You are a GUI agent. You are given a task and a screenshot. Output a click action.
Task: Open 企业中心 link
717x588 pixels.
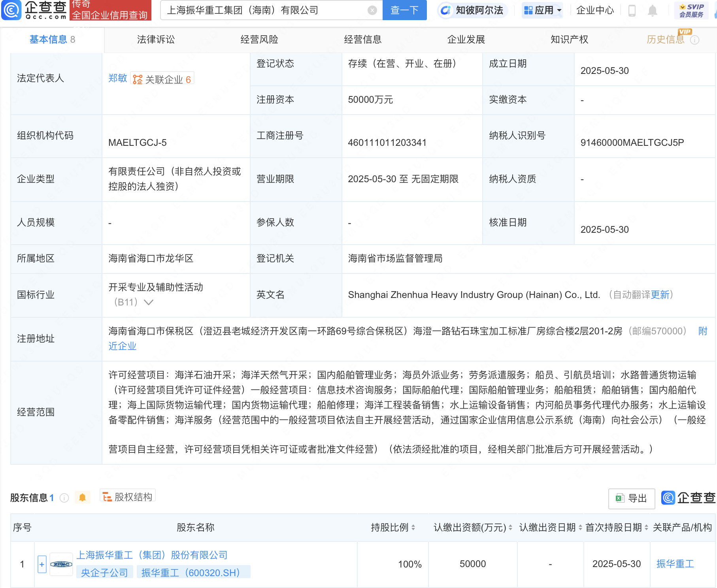click(x=595, y=10)
